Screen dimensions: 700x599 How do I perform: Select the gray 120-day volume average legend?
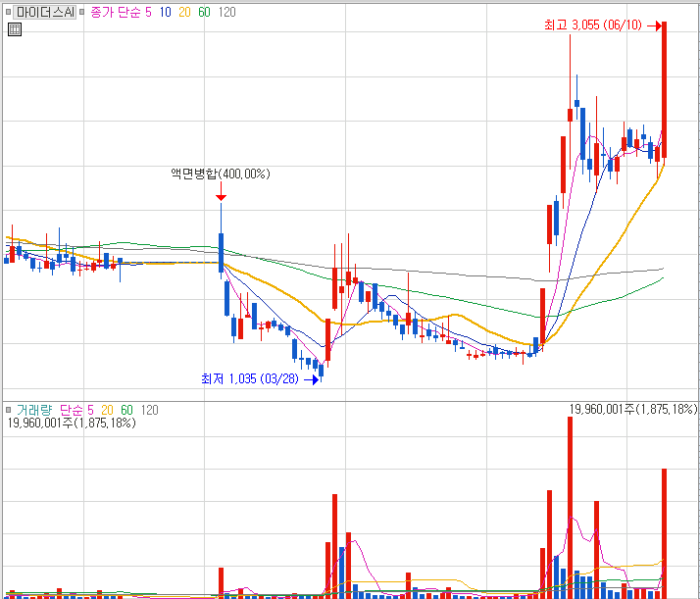pyautogui.click(x=150, y=410)
